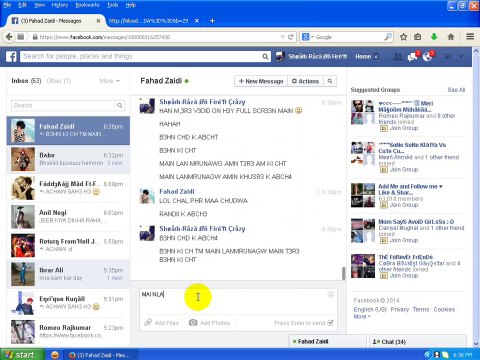The width and height of the screenshot is (480, 360).
Task: Open History menu
Action: 60,5
